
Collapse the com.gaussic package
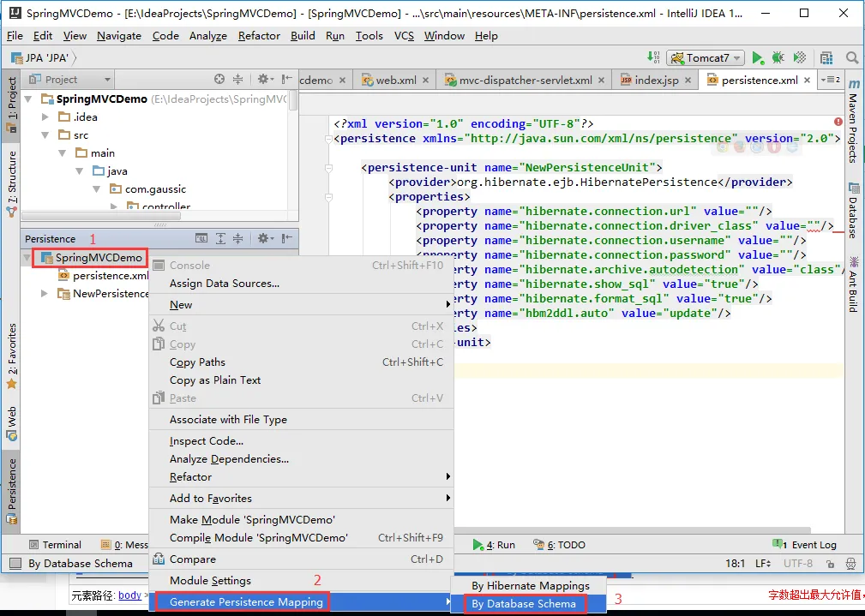97,189
